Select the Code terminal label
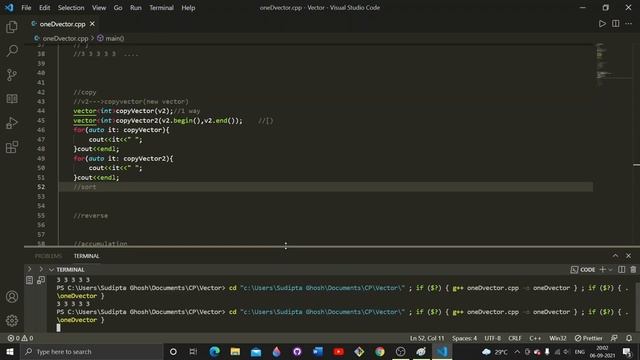640x360 pixels. point(583,269)
